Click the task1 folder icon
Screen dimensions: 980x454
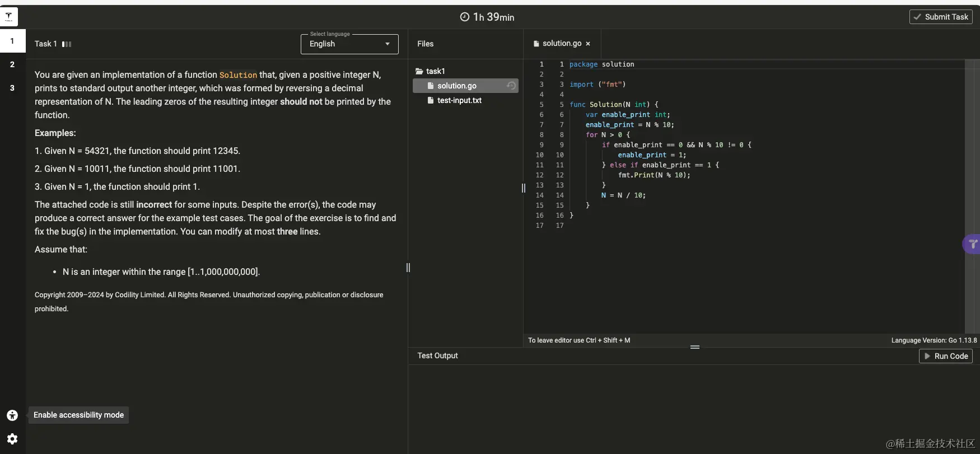point(419,71)
